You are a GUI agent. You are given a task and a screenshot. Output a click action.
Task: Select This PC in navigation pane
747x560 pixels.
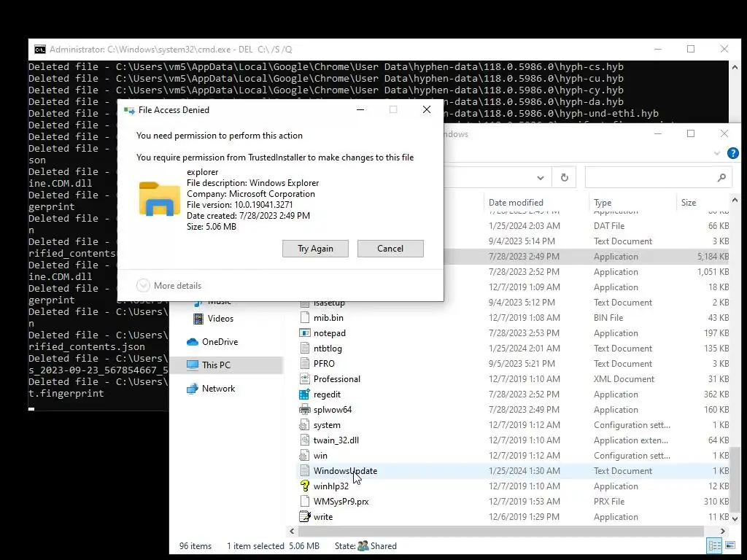tap(216, 365)
